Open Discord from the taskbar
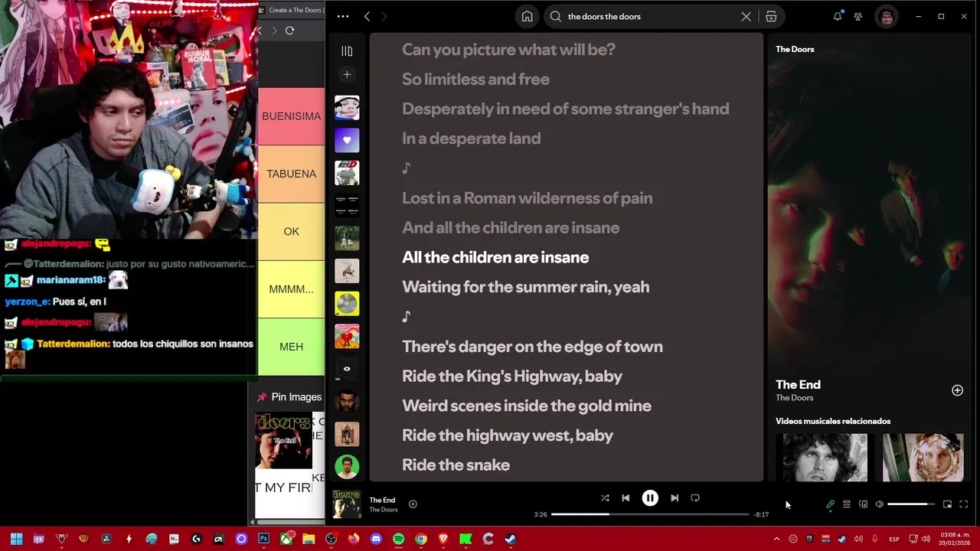Screen dimensions: 980x551 click(x=376, y=539)
